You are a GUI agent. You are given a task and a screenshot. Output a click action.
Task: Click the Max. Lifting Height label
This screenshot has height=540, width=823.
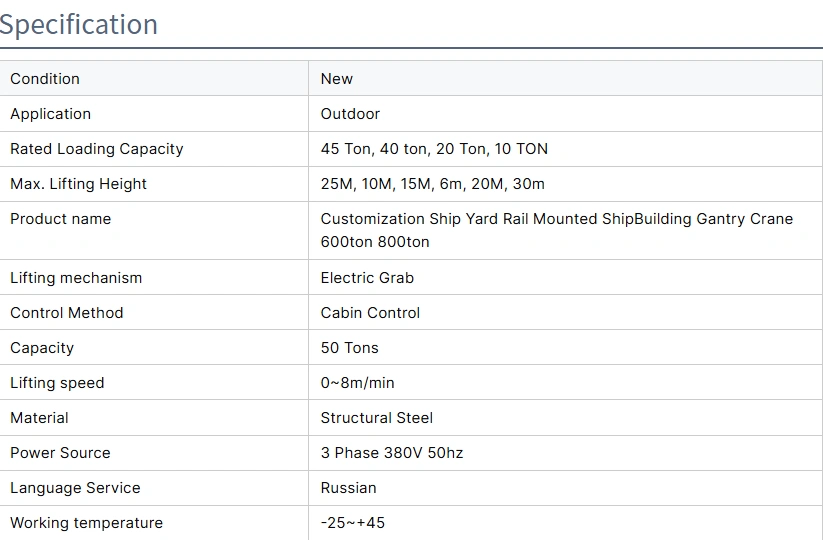[78, 184]
